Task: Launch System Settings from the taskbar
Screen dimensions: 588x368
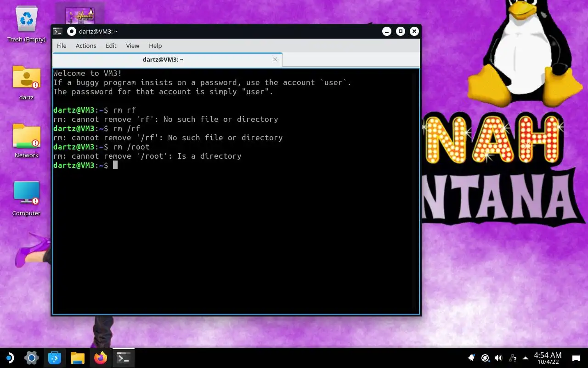Action: [x=32, y=358]
